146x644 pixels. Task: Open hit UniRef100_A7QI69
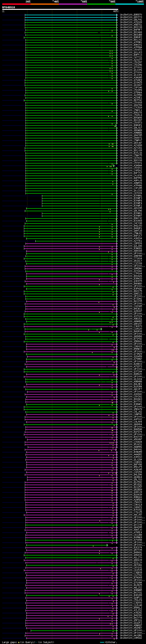131,22
